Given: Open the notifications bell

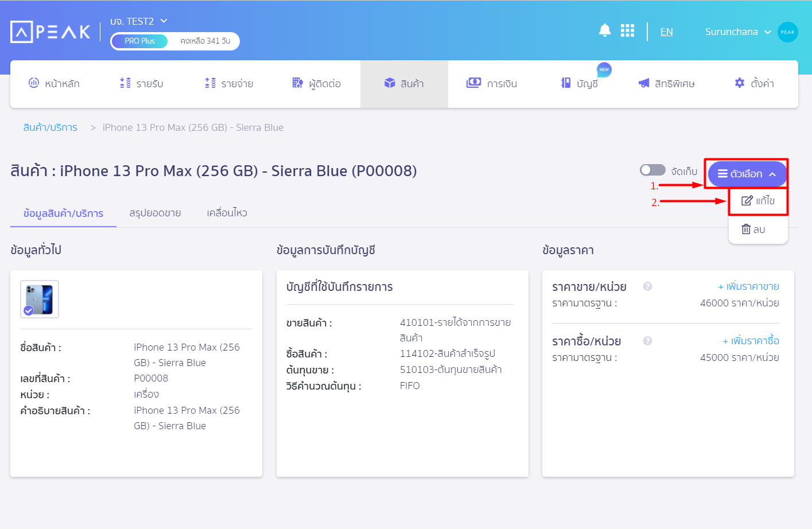Looking at the screenshot, I should (x=604, y=30).
